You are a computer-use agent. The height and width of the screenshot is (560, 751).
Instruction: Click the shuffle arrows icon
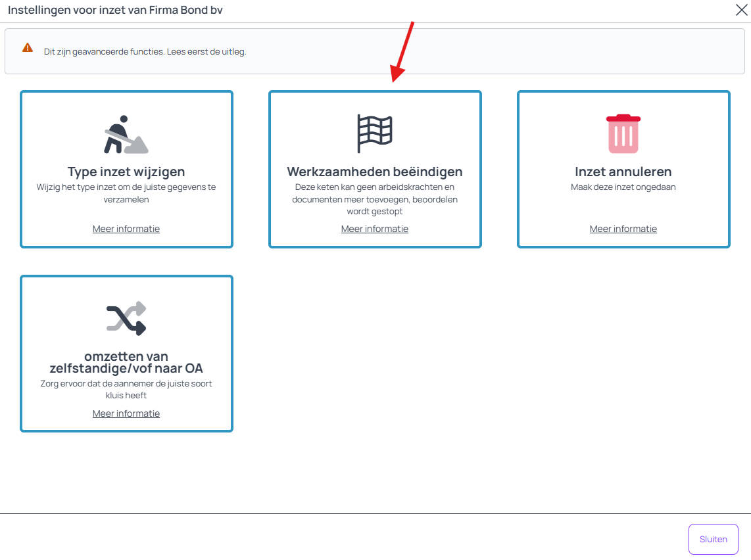(x=126, y=319)
